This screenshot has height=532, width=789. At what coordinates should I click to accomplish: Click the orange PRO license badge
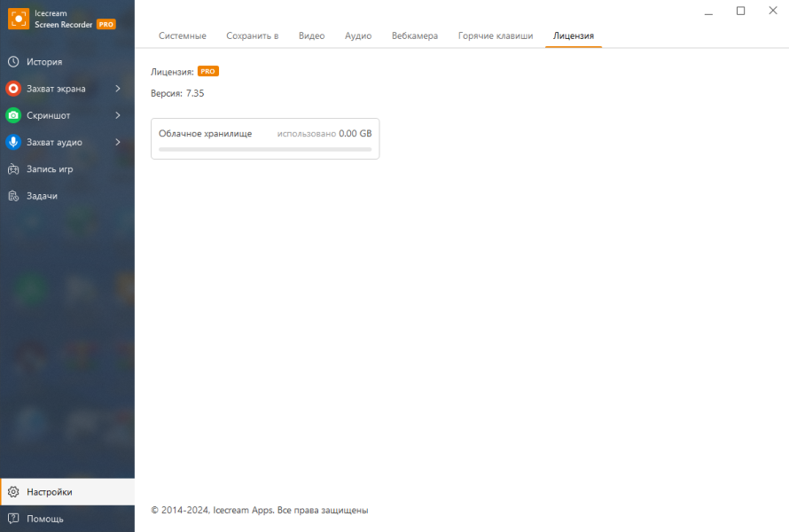208,72
